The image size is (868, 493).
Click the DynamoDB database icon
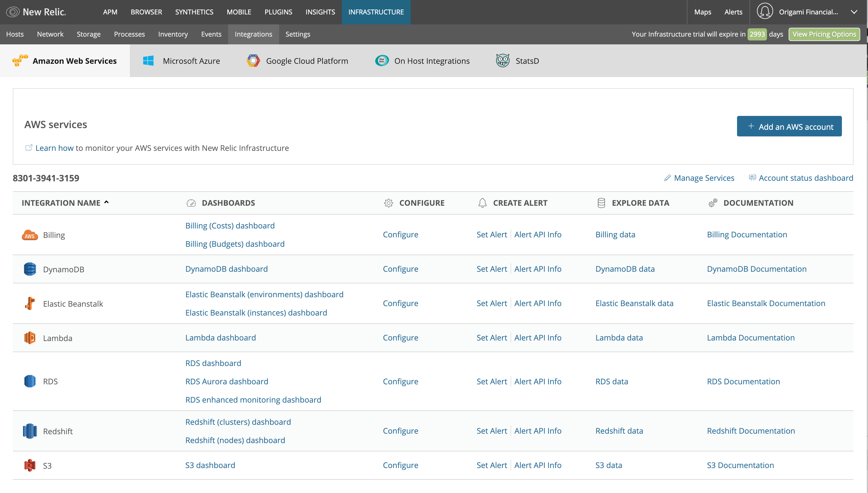coord(30,269)
